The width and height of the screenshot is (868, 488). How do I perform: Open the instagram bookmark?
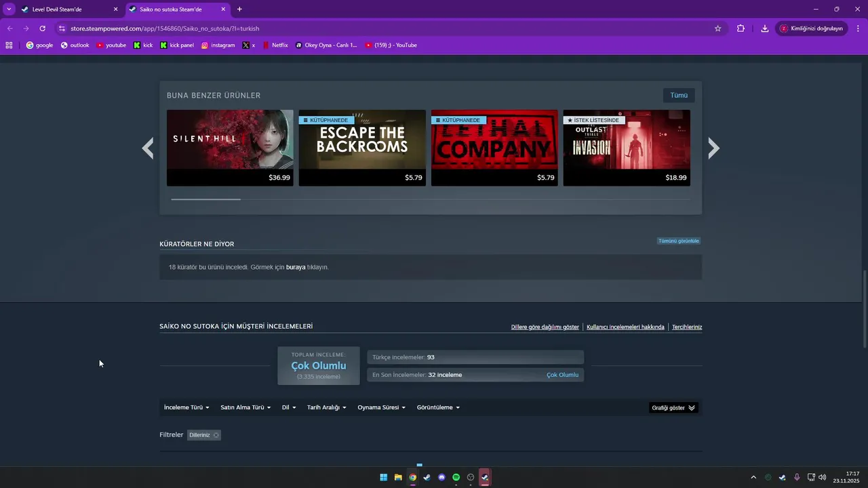click(x=218, y=45)
